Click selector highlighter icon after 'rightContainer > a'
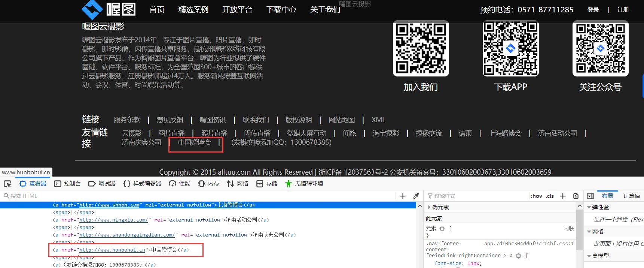Screen dimensions: 644x268 click(x=518, y=256)
